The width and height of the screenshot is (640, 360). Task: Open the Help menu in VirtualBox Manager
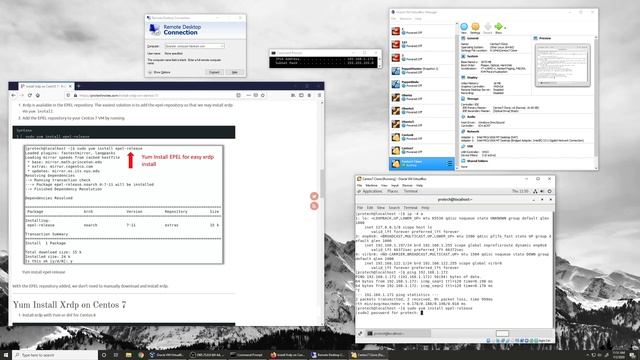418,19
